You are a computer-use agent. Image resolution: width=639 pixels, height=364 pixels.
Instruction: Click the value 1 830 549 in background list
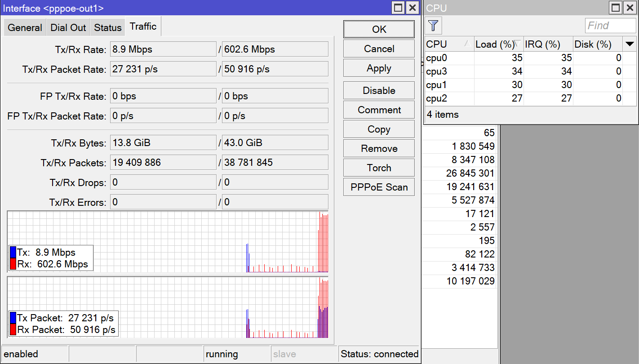(473, 146)
